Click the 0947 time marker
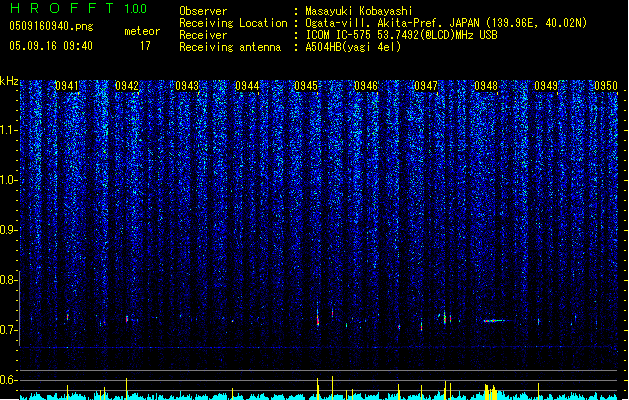Viewport: 629px width, 400px height. point(426,86)
